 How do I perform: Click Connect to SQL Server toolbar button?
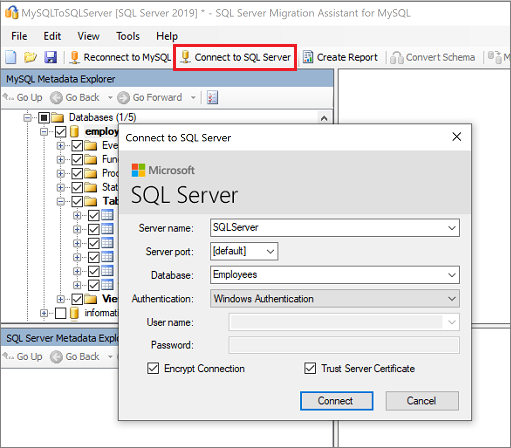click(x=235, y=57)
